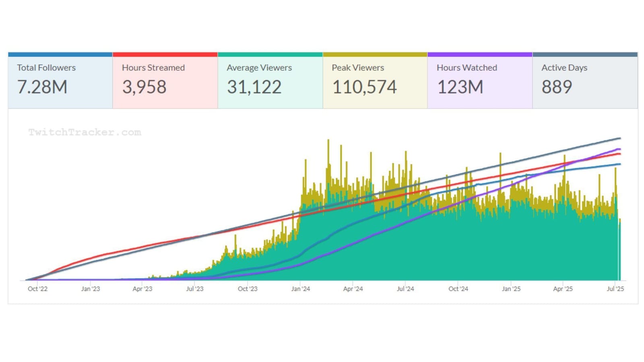Viewport: 644px width, 362px height.
Task: Toggle the Average Viewers series card
Action: tap(270, 81)
